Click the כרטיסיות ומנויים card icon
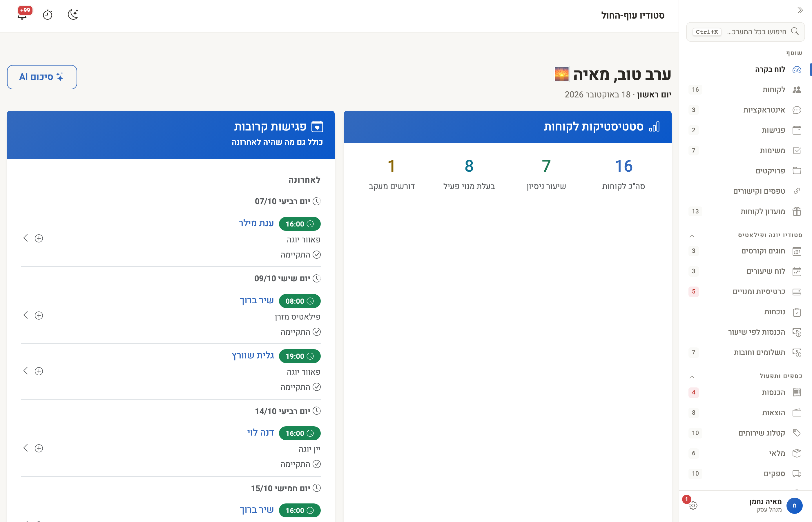The width and height of the screenshot is (812, 522). [797, 292]
